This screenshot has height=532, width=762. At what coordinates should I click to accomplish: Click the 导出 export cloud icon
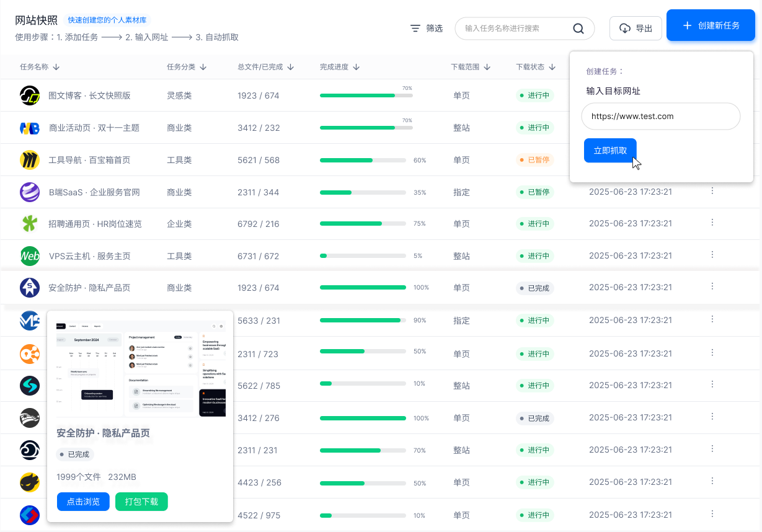tap(624, 28)
